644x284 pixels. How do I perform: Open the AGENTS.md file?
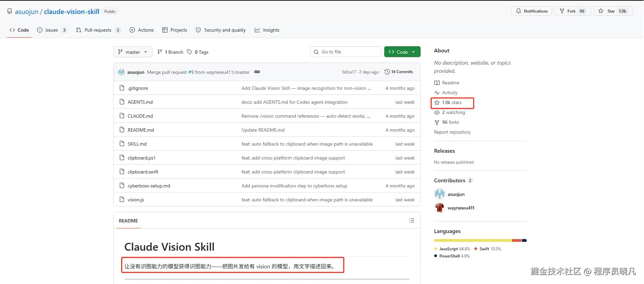coord(140,102)
